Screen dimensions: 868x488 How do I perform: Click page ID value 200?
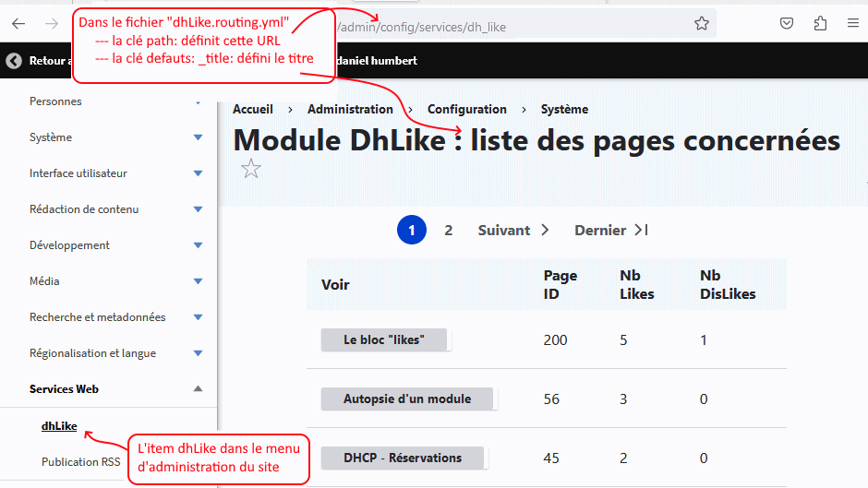pos(555,340)
